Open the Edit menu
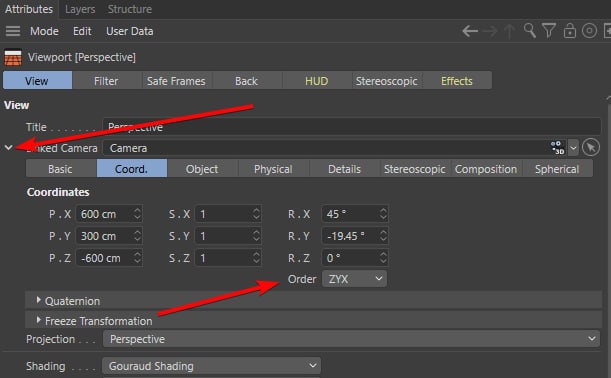This screenshot has width=611, height=378. [82, 31]
